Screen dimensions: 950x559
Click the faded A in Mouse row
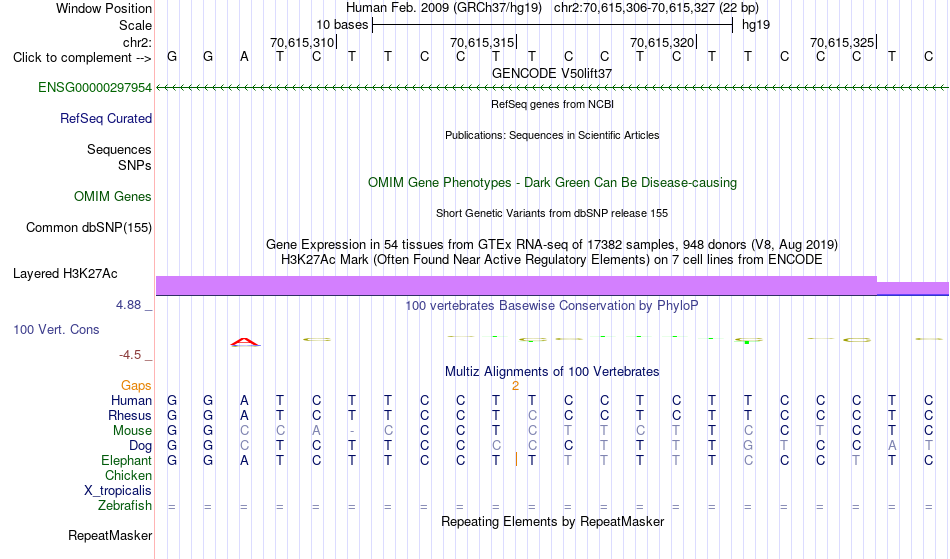click(x=316, y=431)
